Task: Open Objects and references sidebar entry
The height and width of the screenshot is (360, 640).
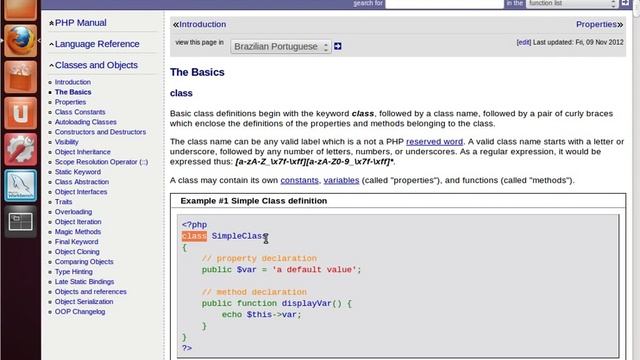Action: tap(91, 292)
